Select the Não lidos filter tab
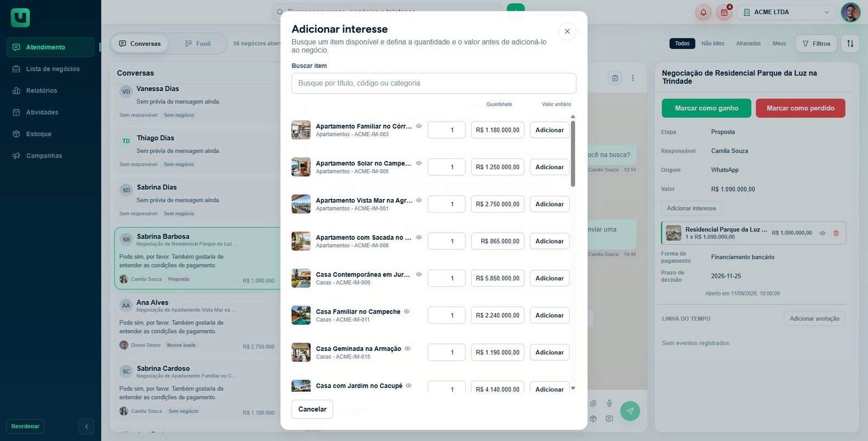The height and width of the screenshot is (441, 868). click(713, 43)
